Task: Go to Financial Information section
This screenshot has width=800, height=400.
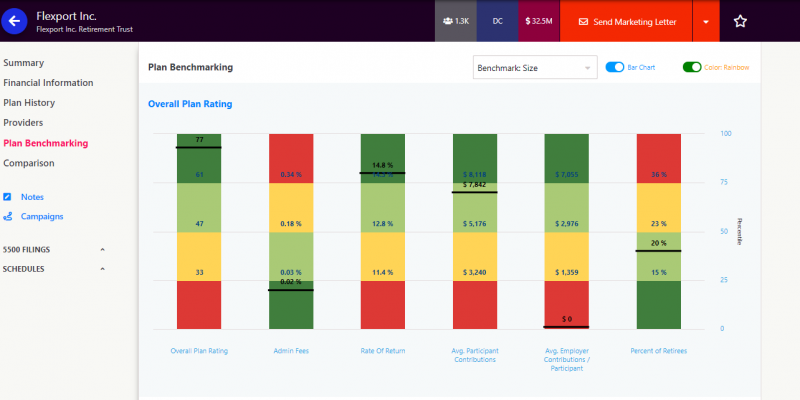Action: point(49,83)
